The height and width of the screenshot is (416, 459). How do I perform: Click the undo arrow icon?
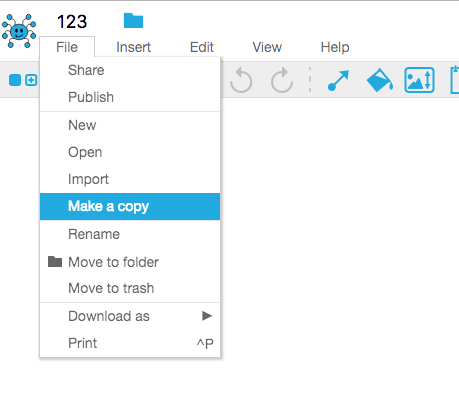[x=241, y=80]
